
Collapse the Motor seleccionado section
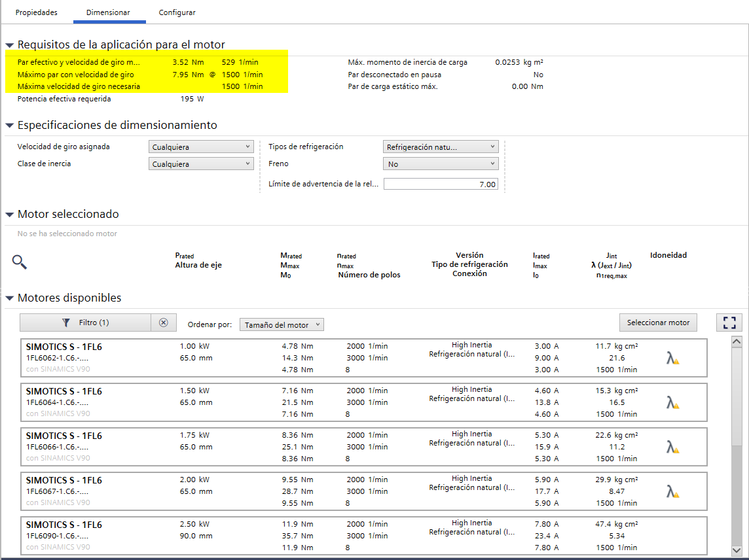[x=10, y=215]
